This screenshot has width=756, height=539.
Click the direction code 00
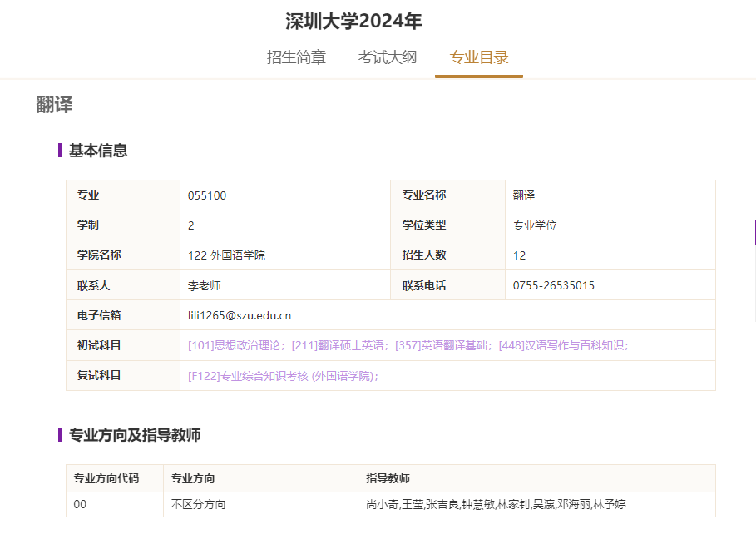pos(80,505)
